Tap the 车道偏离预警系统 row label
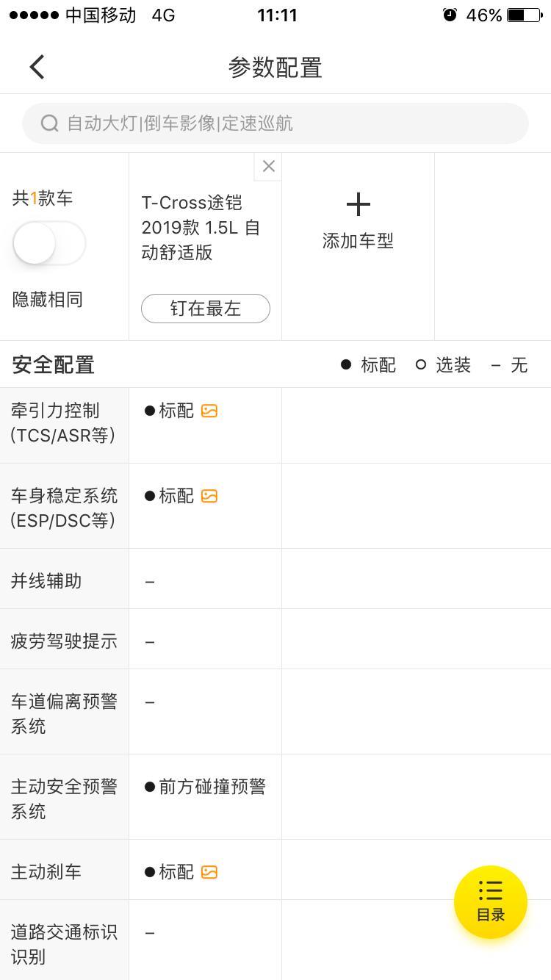 coord(64,714)
